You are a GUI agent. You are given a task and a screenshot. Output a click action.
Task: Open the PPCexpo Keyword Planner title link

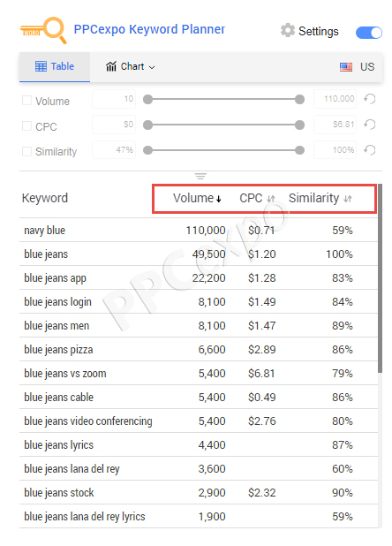(149, 29)
